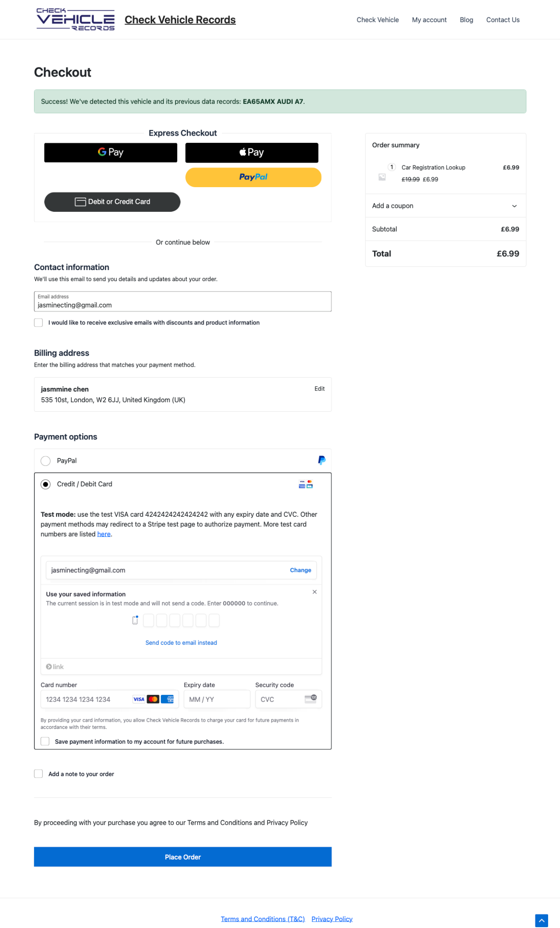Click the last verification code box
The height and width of the screenshot is (928, 560).
[214, 620]
